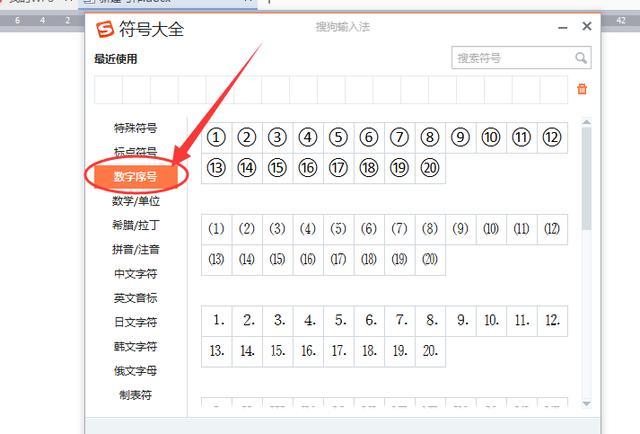Insert dotted number 8.

click(430, 320)
